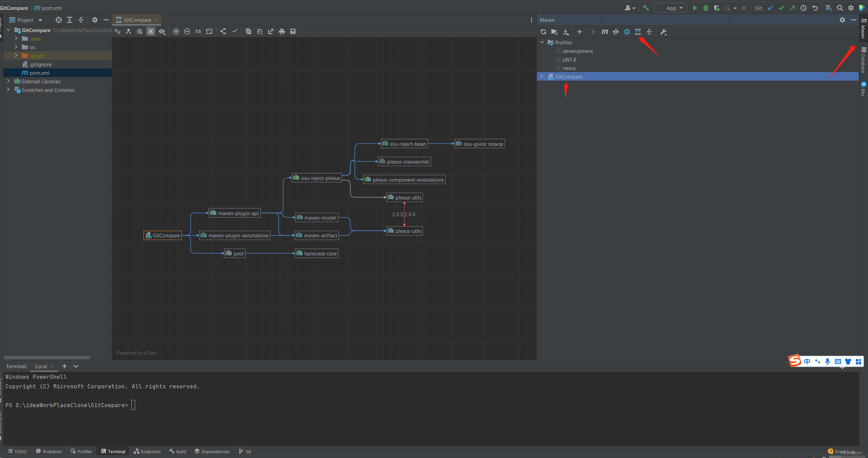Zoom in on the dependency diagram
The height and width of the screenshot is (458, 868).
click(176, 31)
